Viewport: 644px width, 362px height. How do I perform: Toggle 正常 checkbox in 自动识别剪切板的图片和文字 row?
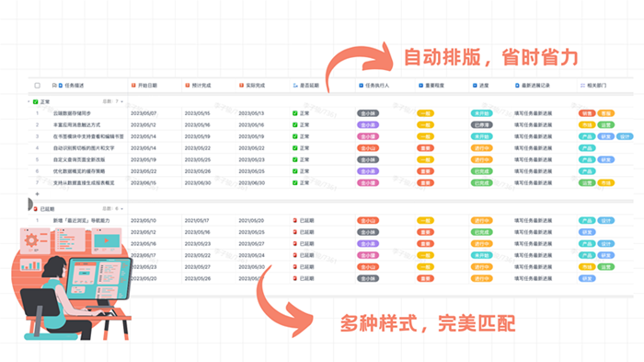coord(295,148)
